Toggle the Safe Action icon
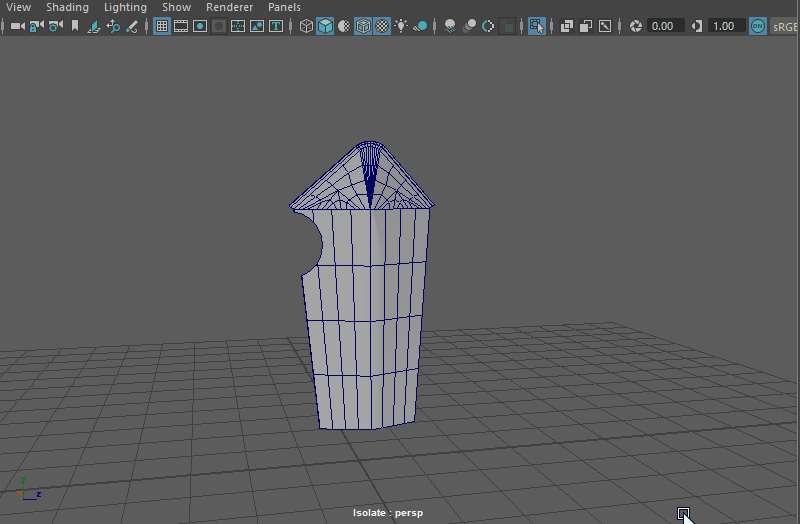This screenshot has height=524, width=800. [x=257, y=26]
